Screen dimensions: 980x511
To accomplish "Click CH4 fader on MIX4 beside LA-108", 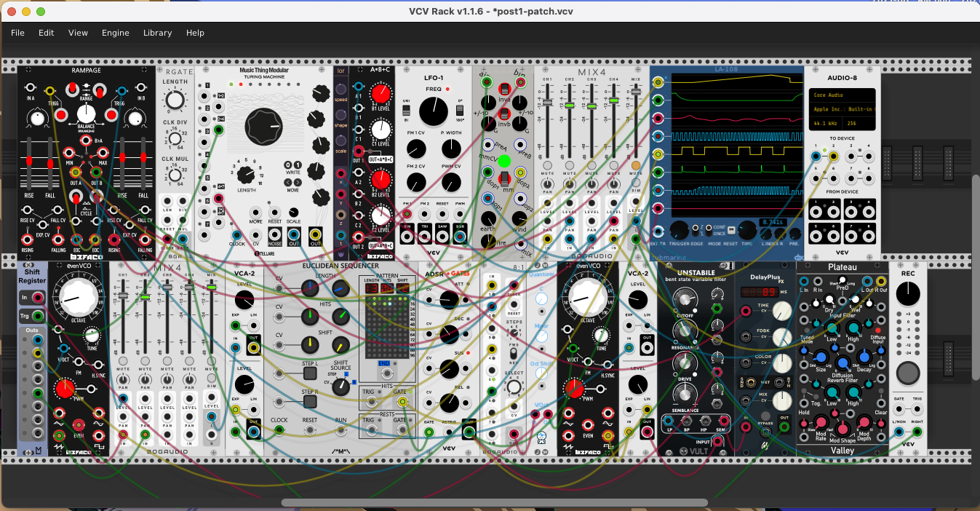I will [x=614, y=100].
